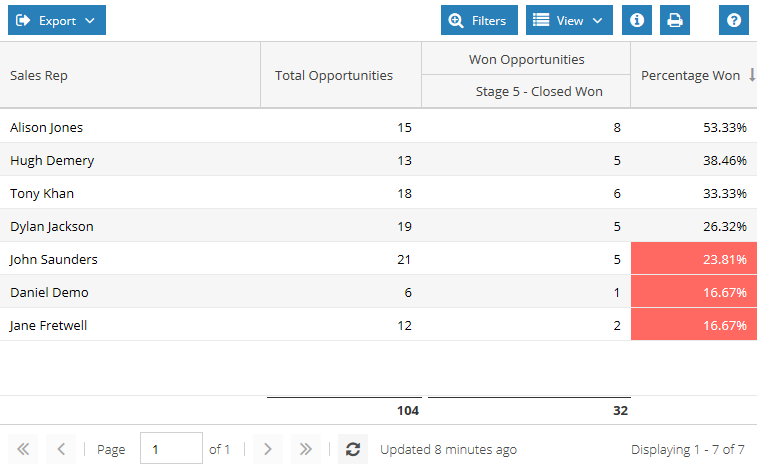757x472 pixels.
Task: Click the page number input field
Action: [x=171, y=448]
